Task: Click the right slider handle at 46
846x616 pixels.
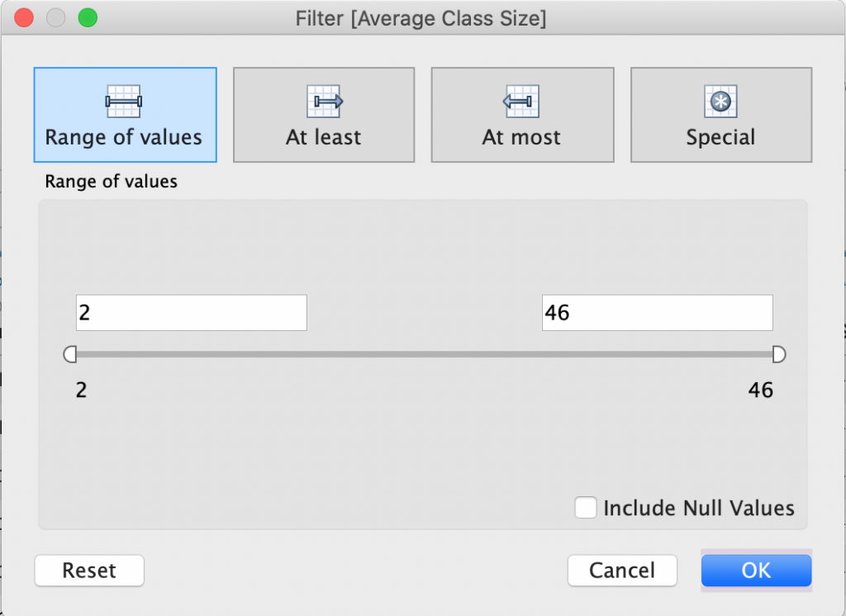Action: pos(778,354)
